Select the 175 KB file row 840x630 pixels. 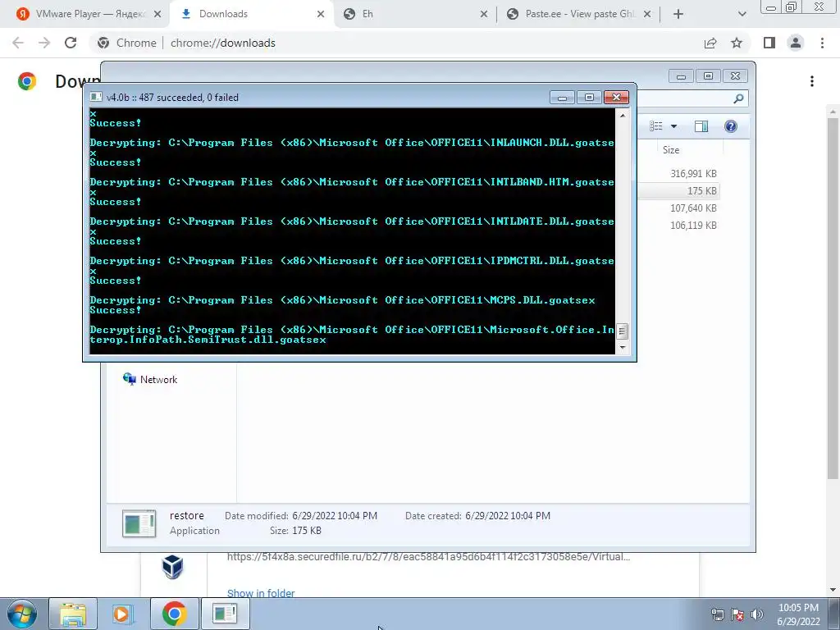[x=678, y=190]
